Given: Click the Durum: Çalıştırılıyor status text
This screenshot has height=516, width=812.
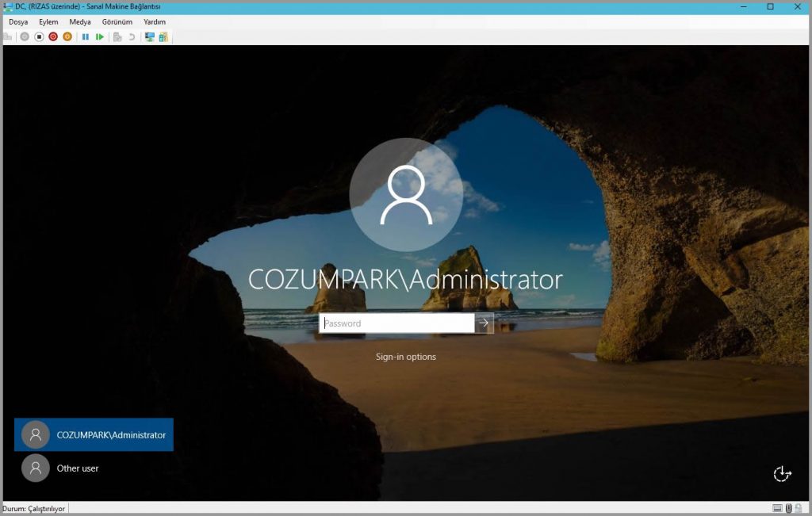Looking at the screenshot, I should pos(33,509).
